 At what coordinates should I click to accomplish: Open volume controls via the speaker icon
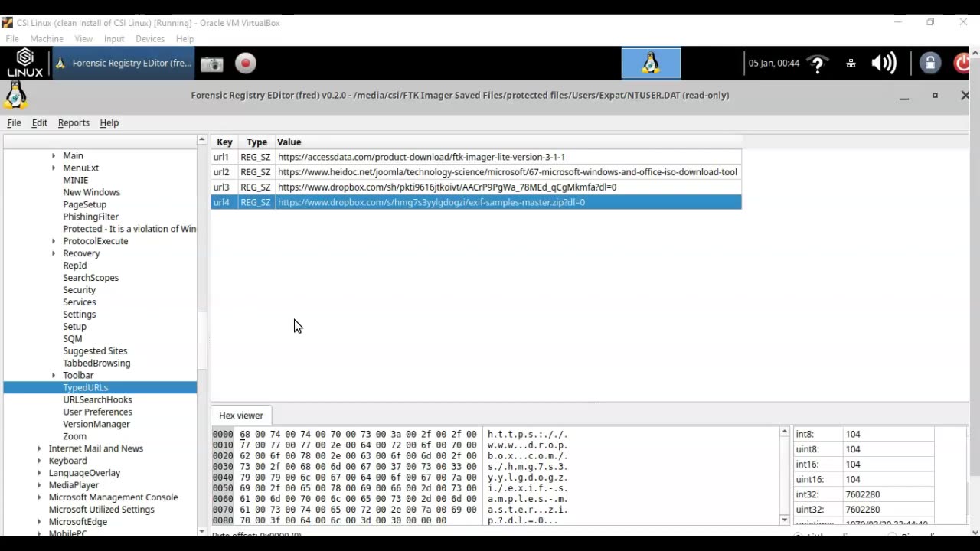point(883,63)
